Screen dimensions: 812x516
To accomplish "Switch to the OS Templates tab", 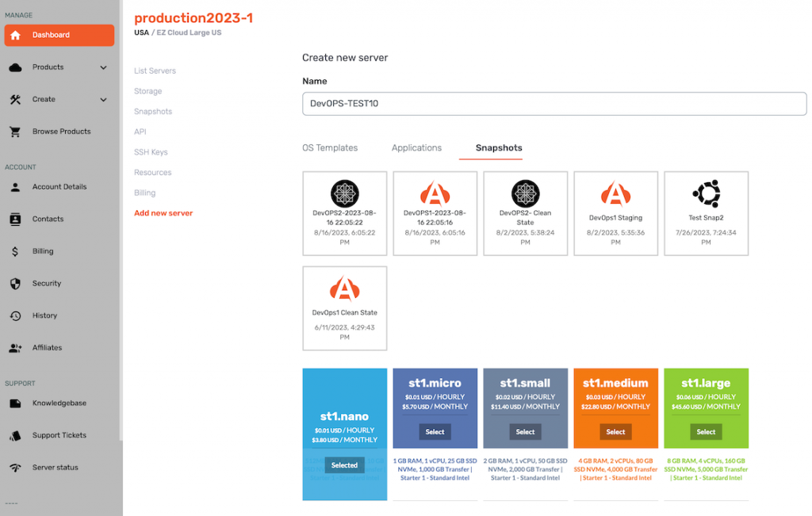I will tap(330, 148).
